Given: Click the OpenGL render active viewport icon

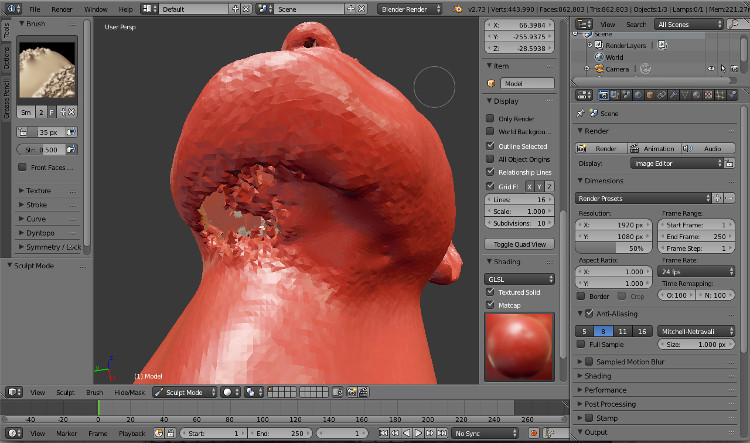Looking at the screenshot, I should (352, 392).
